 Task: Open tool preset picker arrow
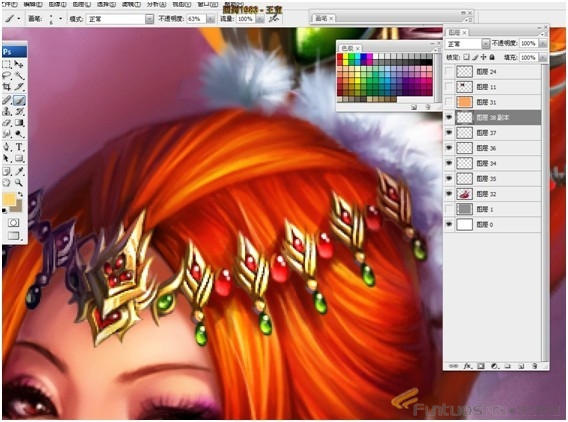[x=18, y=19]
